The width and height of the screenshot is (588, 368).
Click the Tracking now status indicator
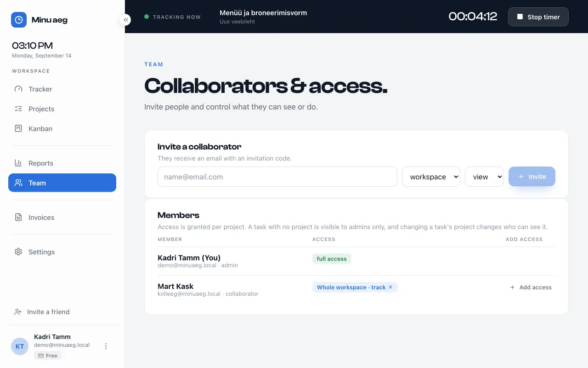173,17
